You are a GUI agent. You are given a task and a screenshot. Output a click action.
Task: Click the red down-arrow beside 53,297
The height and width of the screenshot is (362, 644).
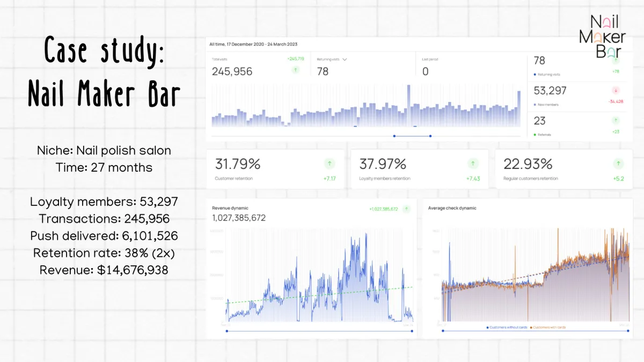(616, 91)
